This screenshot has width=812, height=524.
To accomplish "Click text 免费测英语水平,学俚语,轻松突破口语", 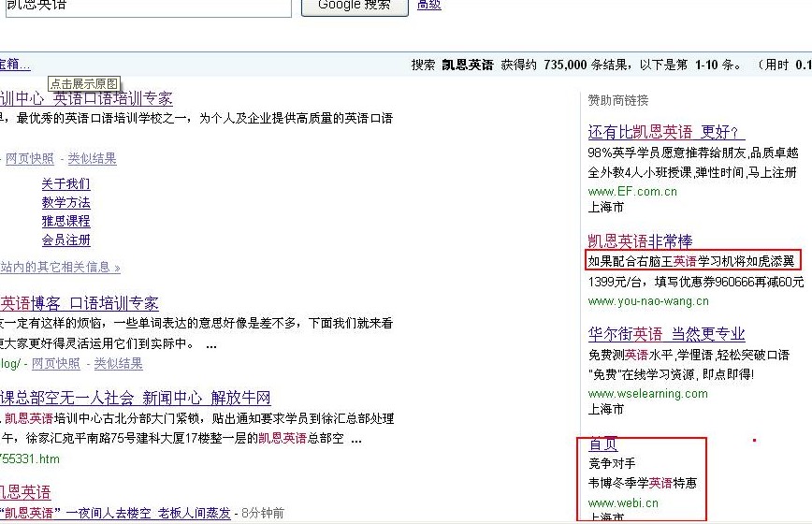I will 689,355.
